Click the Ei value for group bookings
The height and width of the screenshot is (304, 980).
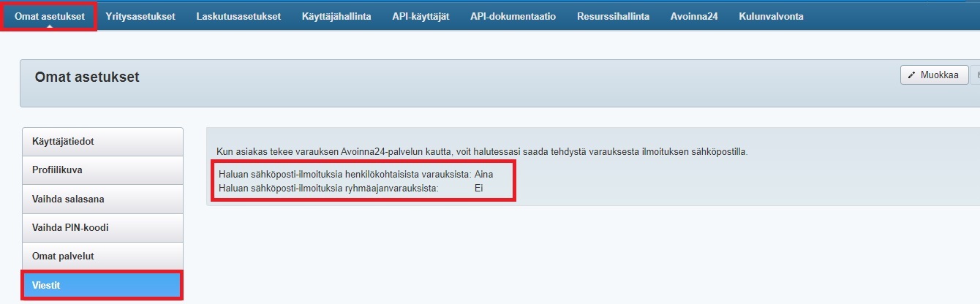tap(479, 188)
